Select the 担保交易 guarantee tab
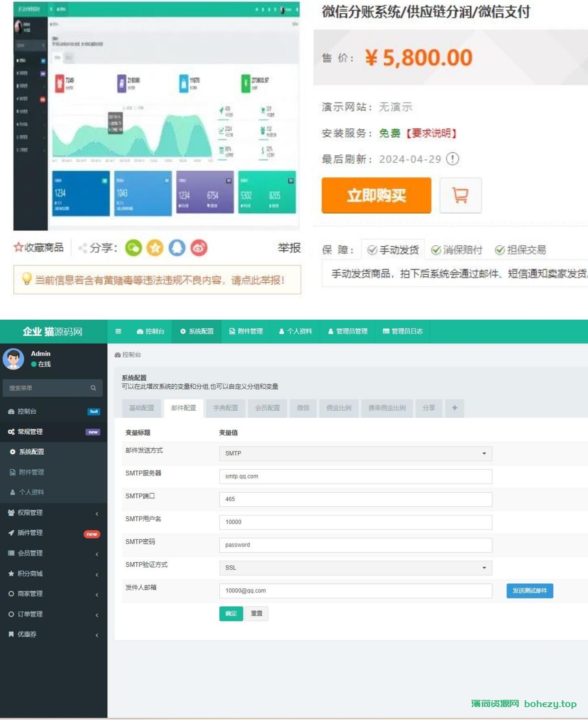The image size is (588, 720). [x=520, y=250]
